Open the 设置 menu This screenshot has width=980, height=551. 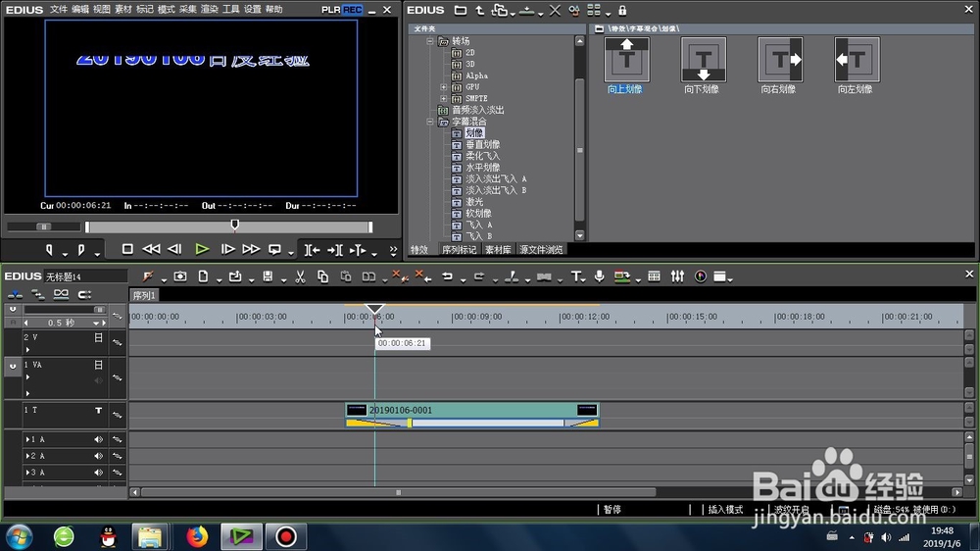253,10
